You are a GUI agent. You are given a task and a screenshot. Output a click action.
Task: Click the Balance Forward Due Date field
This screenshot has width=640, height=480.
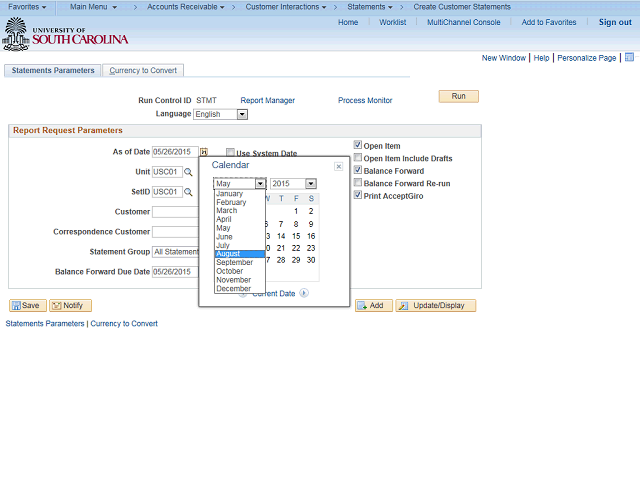176,272
